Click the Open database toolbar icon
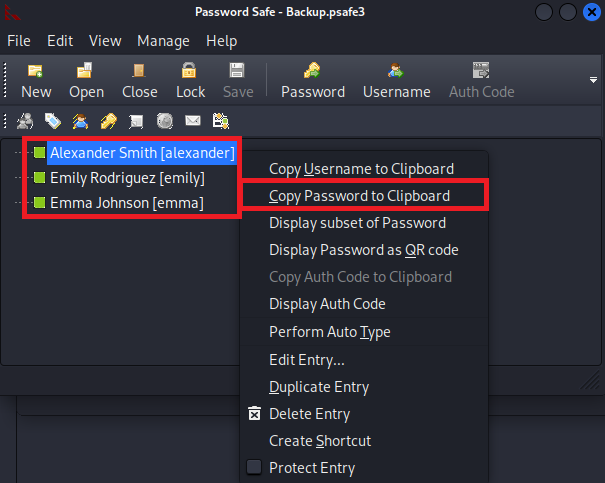605x483 pixels. (x=86, y=80)
